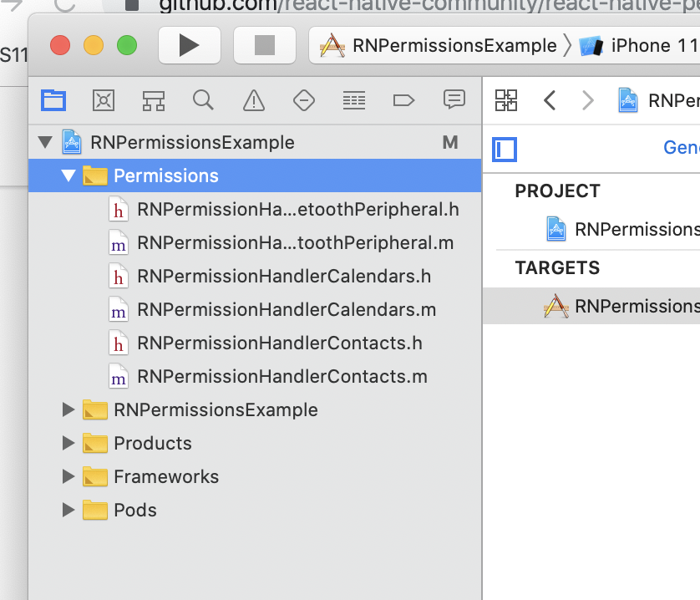Expand the Pods folder
This screenshot has height=600, width=700.
tap(68, 510)
